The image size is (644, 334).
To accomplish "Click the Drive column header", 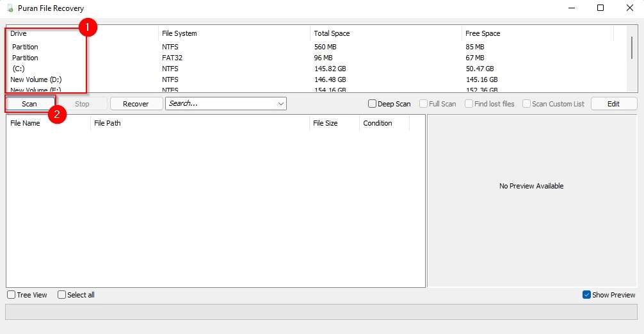I will (x=82, y=33).
